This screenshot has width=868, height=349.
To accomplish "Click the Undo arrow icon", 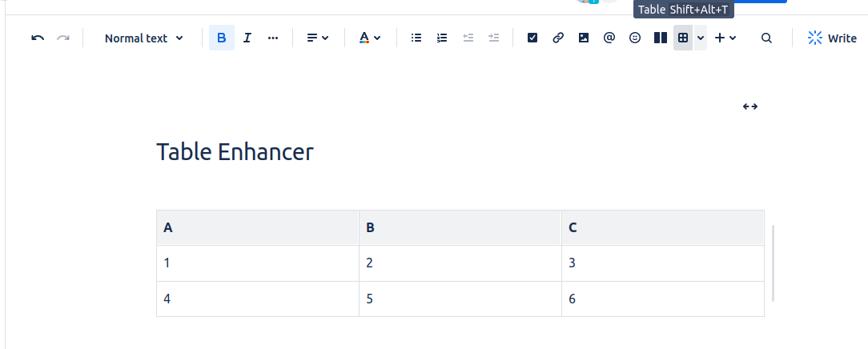I will click(38, 38).
